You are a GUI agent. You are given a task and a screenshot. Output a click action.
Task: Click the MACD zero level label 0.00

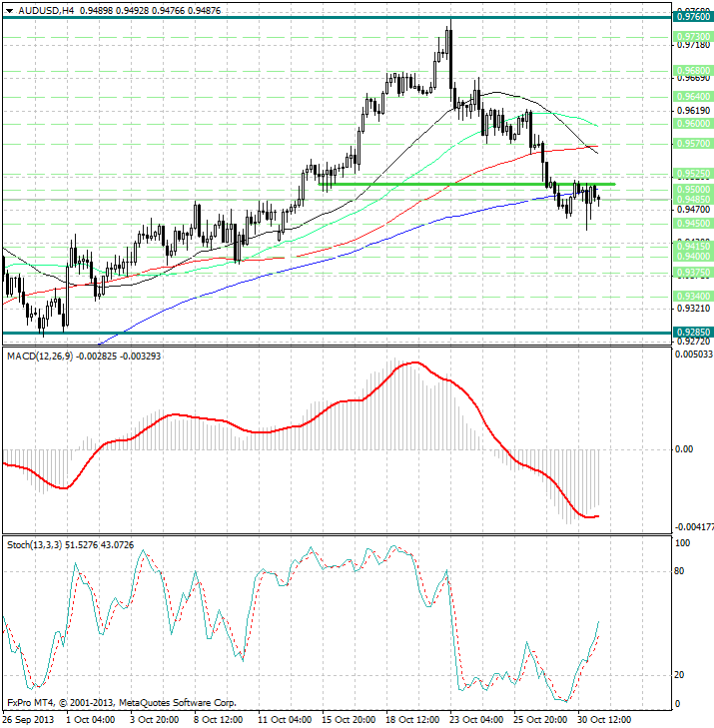683,449
